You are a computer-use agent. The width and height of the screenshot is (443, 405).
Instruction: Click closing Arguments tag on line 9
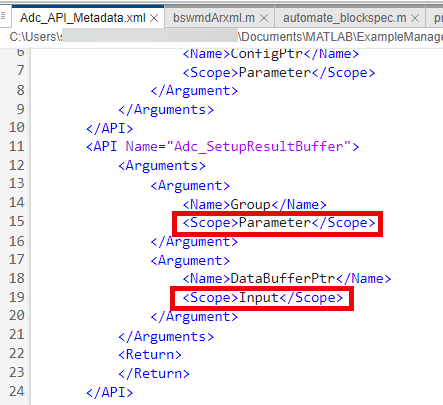coord(166,110)
